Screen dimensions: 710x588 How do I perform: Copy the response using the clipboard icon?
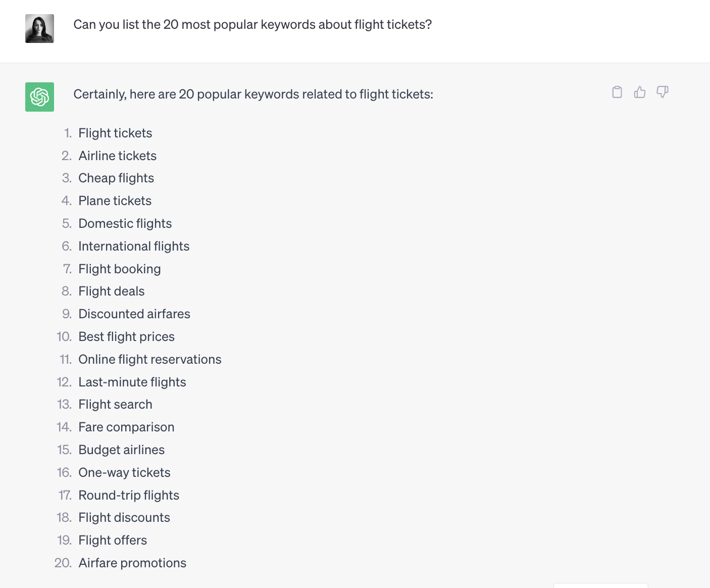[617, 92]
